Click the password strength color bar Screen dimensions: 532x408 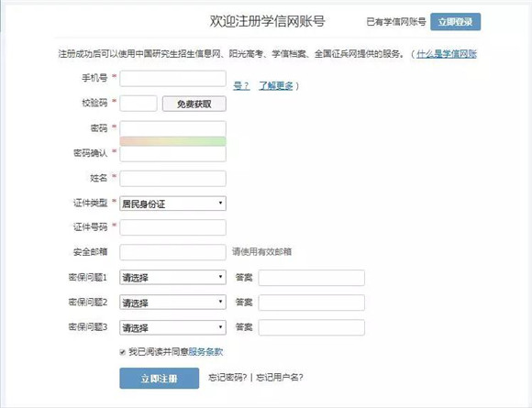[x=172, y=141]
